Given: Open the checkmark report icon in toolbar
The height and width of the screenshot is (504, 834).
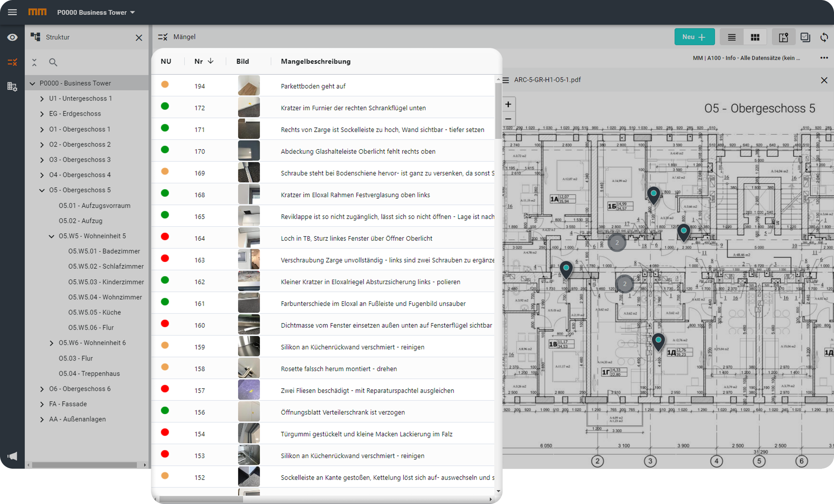Looking at the screenshot, I should click(805, 37).
